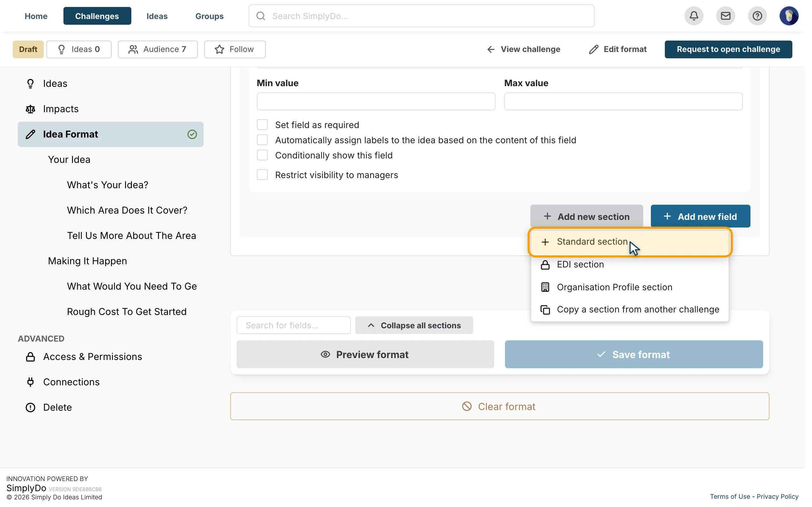Open the Audience 7 panel

coord(158,49)
